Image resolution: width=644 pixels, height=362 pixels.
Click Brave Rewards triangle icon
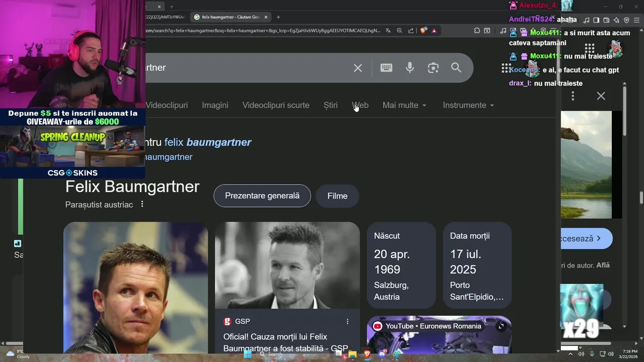[x=434, y=31]
